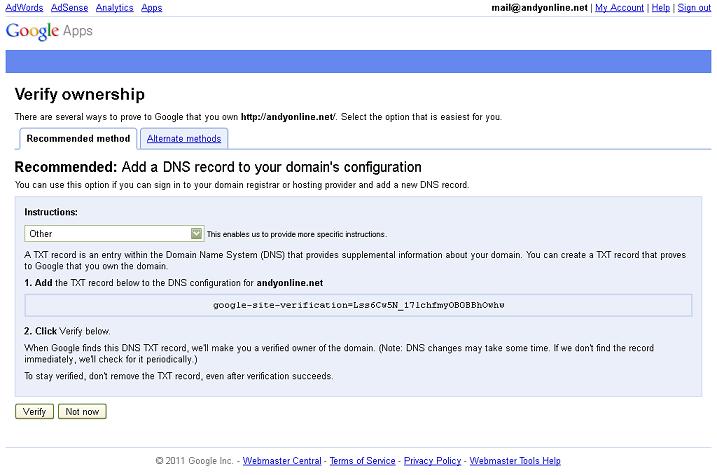Viewport: 717px width, 475px height.
Task: Click the bold http://andyonline.net/ text
Action: point(289,117)
